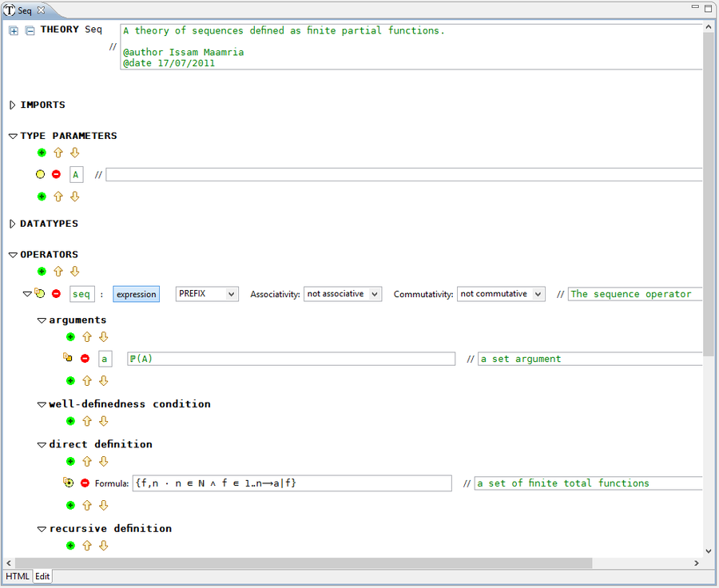Click the argument icon beside a
The width and height of the screenshot is (719, 588).
[x=68, y=357]
